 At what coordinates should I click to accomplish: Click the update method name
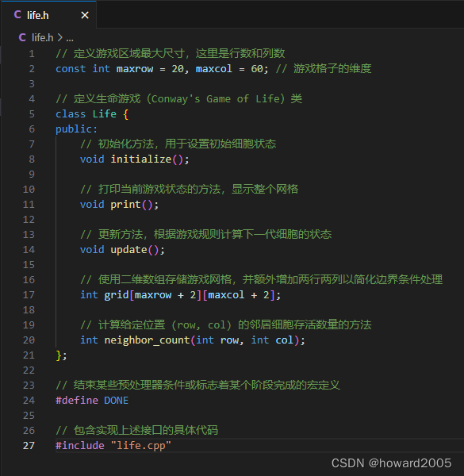pos(128,250)
